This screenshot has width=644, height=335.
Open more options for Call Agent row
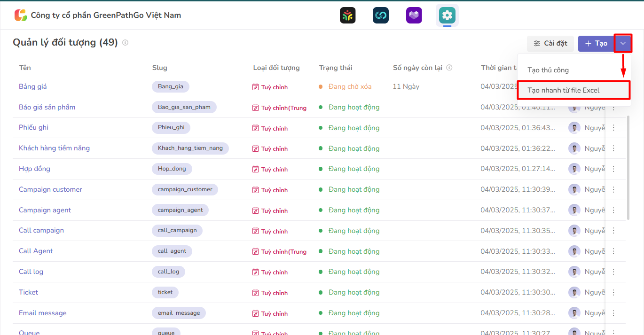(613, 251)
